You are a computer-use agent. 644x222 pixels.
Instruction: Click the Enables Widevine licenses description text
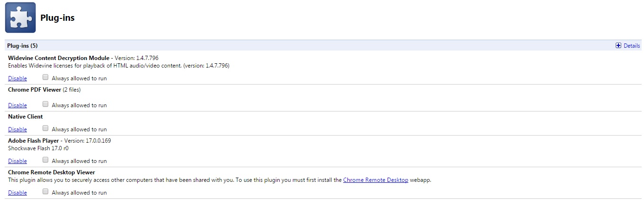tap(119, 66)
